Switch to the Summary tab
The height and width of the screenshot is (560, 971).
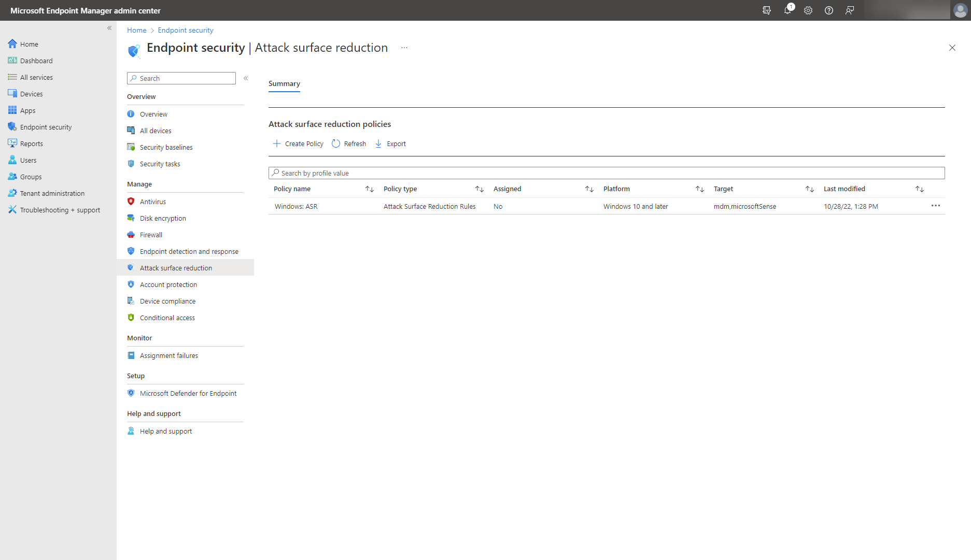(x=284, y=83)
